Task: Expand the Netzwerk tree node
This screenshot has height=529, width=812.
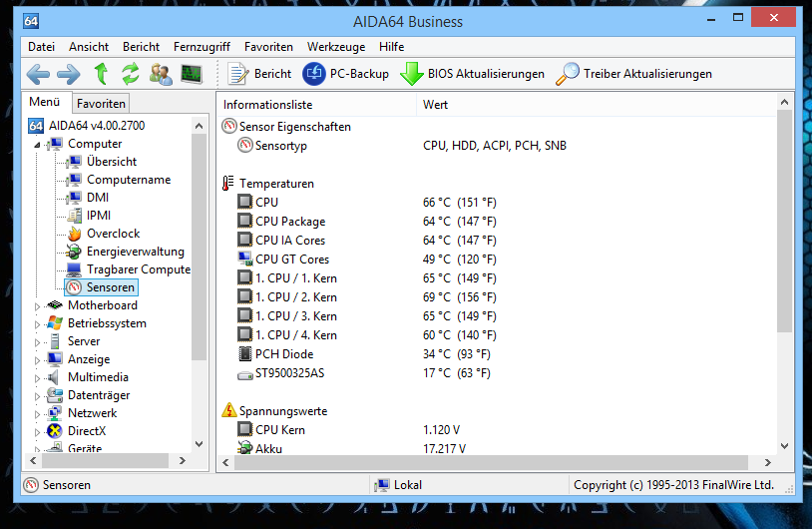Action: click(x=37, y=414)
